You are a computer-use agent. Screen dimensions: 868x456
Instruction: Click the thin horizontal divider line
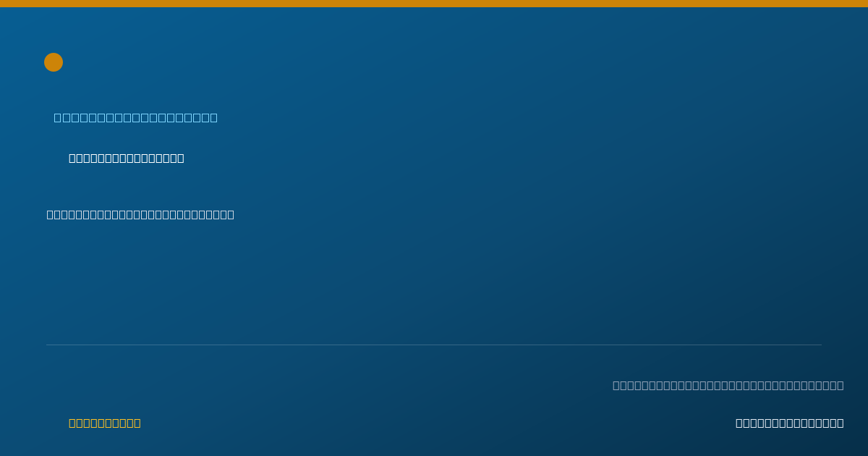click(x=434, y=345)
